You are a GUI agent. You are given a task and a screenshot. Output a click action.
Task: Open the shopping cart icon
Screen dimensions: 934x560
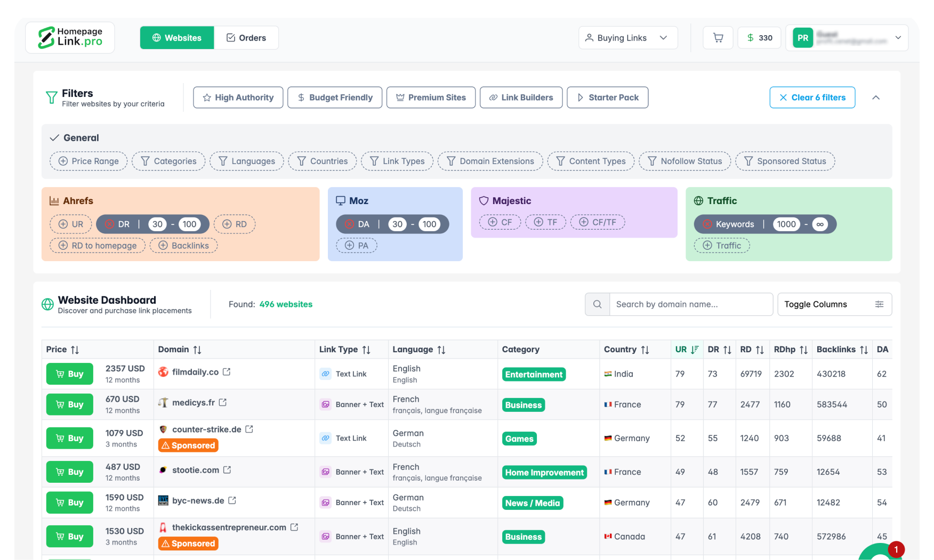(x=718, y=38)
